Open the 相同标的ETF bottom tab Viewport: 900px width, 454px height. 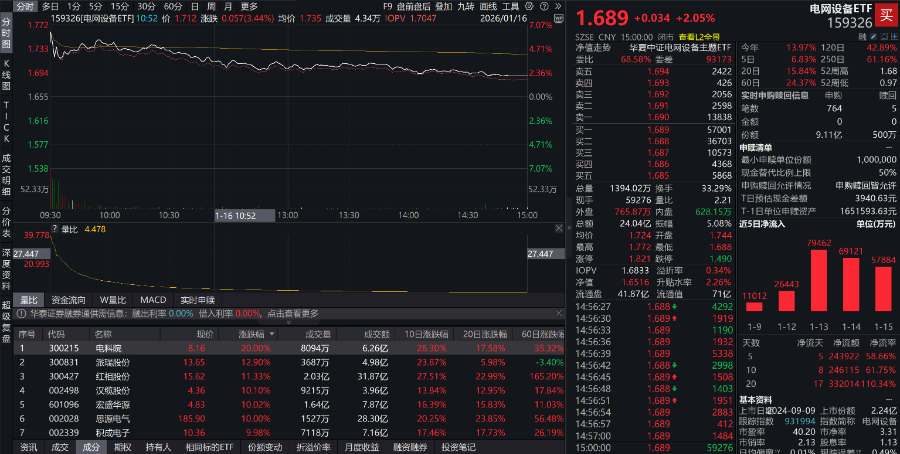click(209, 447)
